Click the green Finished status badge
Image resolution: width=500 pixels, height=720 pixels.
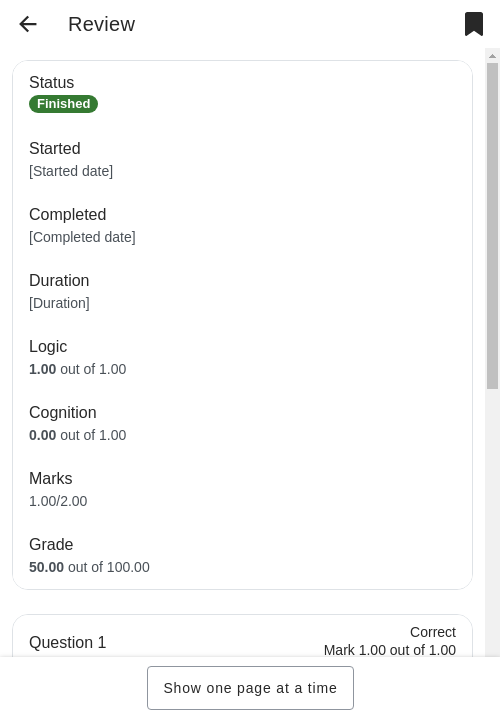tap(63, 104)
